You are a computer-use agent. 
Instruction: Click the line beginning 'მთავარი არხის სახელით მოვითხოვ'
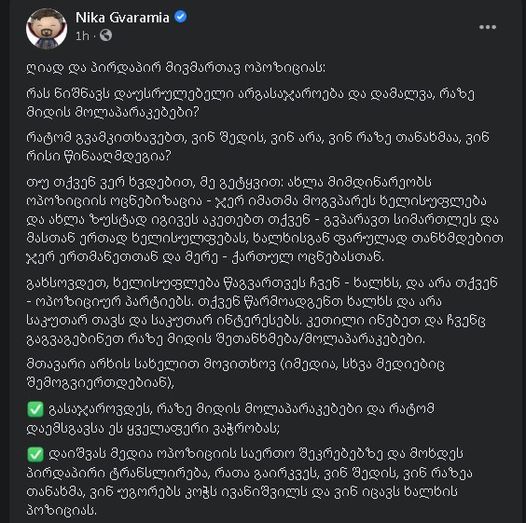[235, 364]
